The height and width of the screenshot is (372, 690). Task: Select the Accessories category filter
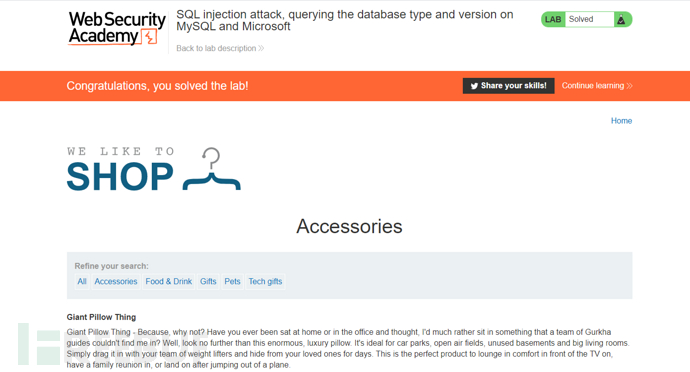(x=116, y=281)
